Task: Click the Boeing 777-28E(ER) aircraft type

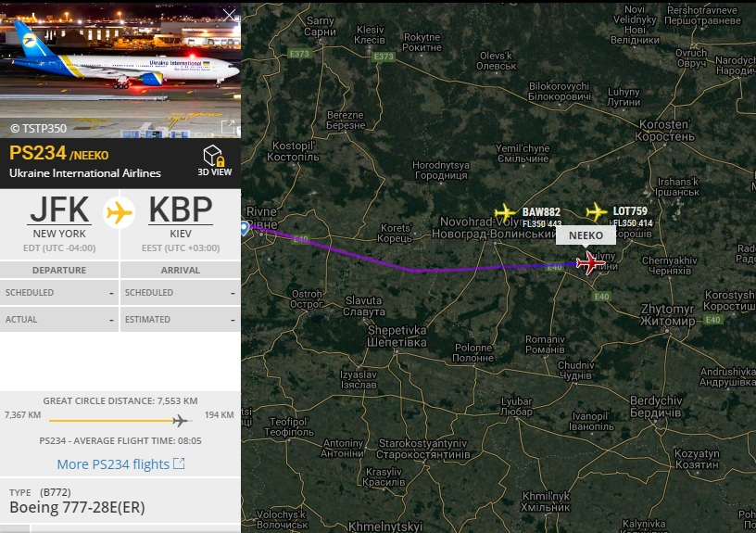Action: click(77, 507)
